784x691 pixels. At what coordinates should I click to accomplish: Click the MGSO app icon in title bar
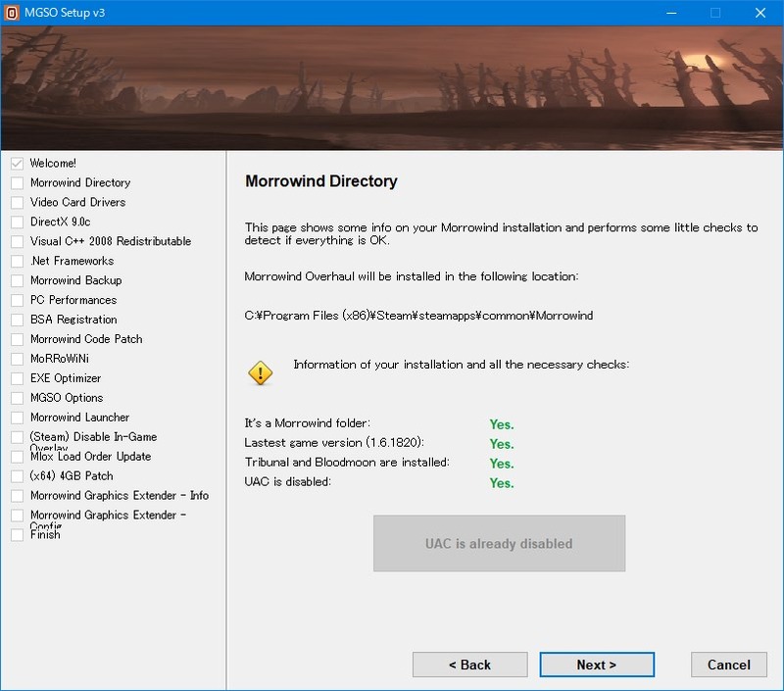pyautogui.click(x=12, y=13)
